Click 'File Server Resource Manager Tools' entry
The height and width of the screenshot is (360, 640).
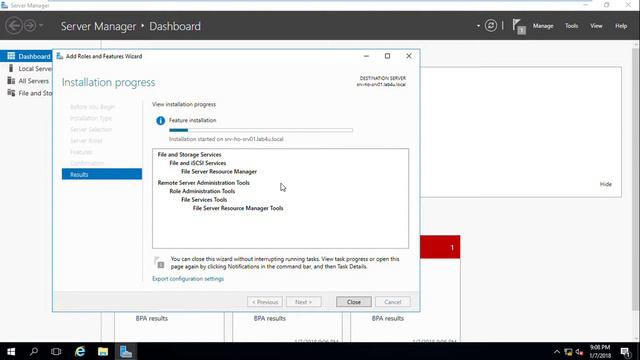click(238, 208)
